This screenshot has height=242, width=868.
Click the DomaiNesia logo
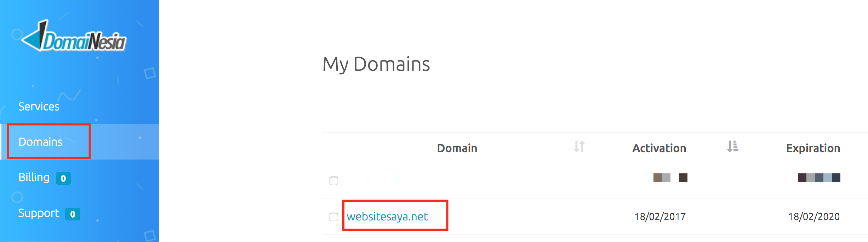[x=74, y=36]
